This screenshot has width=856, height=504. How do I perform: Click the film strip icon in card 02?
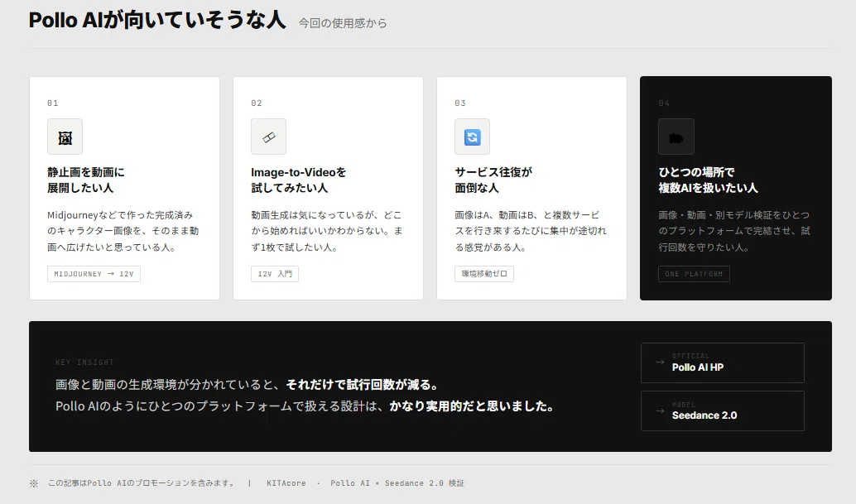point(268,137)
